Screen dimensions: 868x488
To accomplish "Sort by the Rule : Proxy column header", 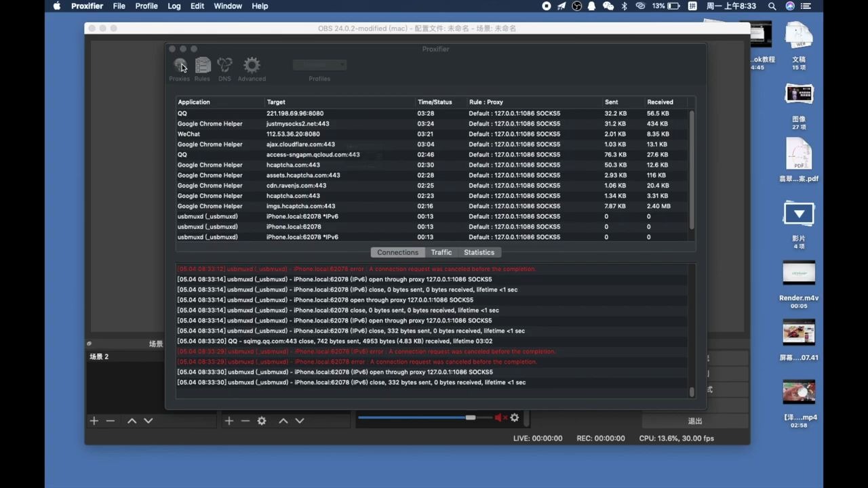I will pyautogui.click(x=534, y=102).
